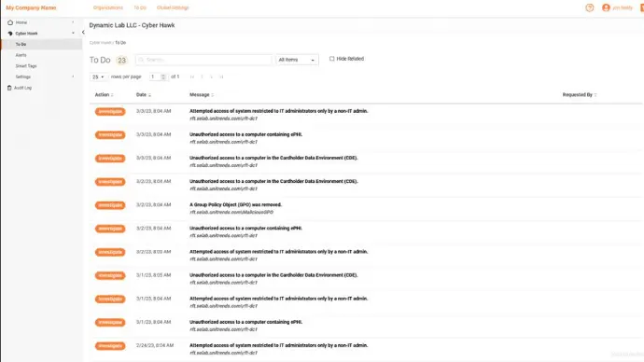Click the Home icon in the sidebar
This screenshot has height=362, width=644.
pyautogui.click(x=10, y=22)
